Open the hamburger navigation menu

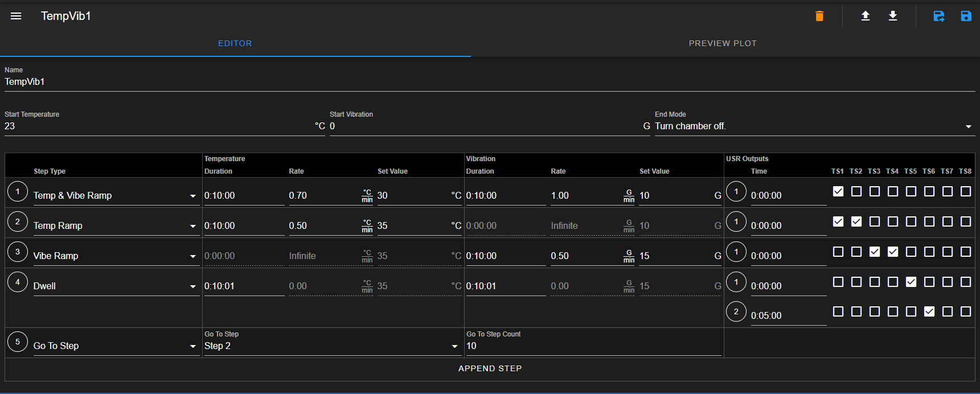click(x=16, y=16)
